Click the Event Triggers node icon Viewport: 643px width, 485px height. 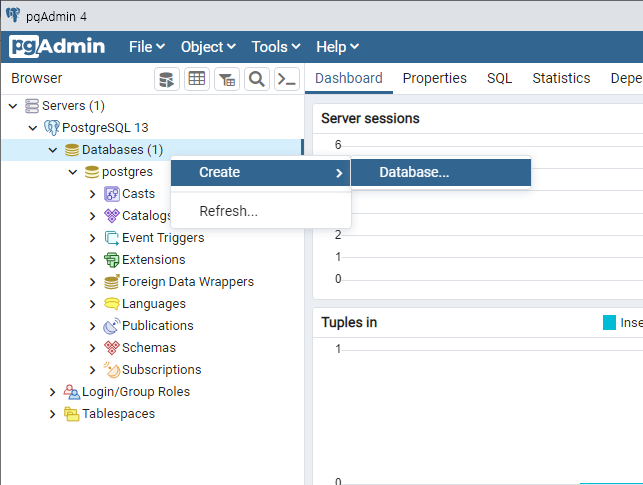tap(112, 238)
